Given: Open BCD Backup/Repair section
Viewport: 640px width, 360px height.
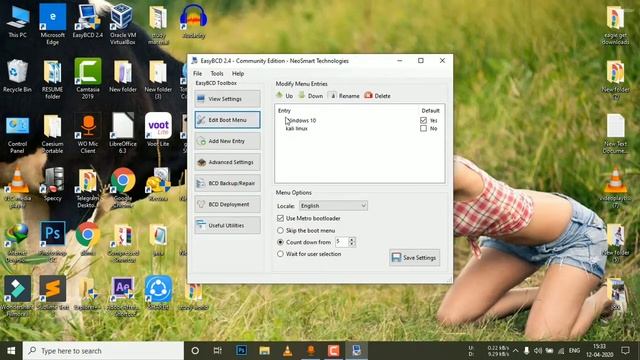Looking at the screenshot, I should click(x=227, y=183).
